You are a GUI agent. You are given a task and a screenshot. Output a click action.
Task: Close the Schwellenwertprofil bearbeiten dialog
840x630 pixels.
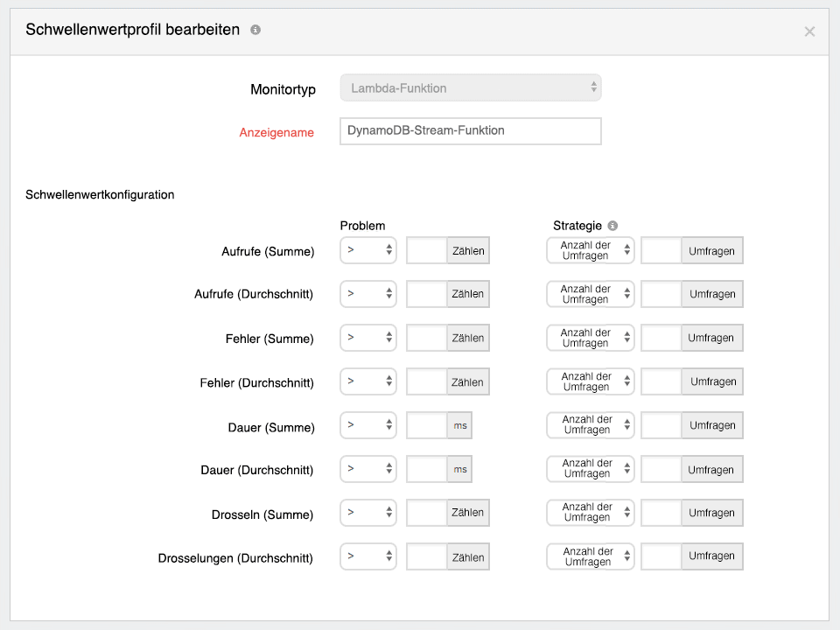click(x=809, y=31)
